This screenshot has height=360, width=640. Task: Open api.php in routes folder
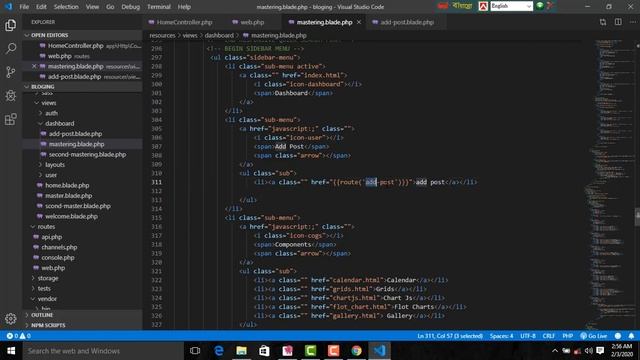pyautogui.click(x=52, y=237)
